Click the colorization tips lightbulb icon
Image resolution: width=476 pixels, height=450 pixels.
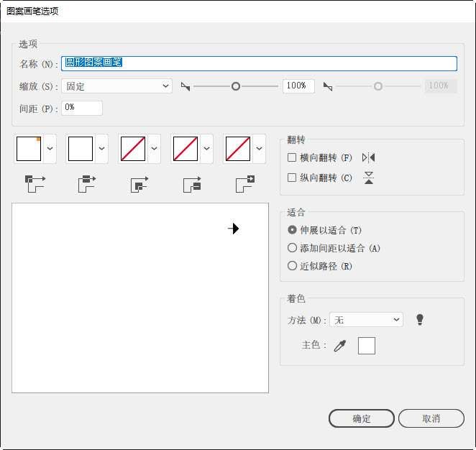pos(420,319)
